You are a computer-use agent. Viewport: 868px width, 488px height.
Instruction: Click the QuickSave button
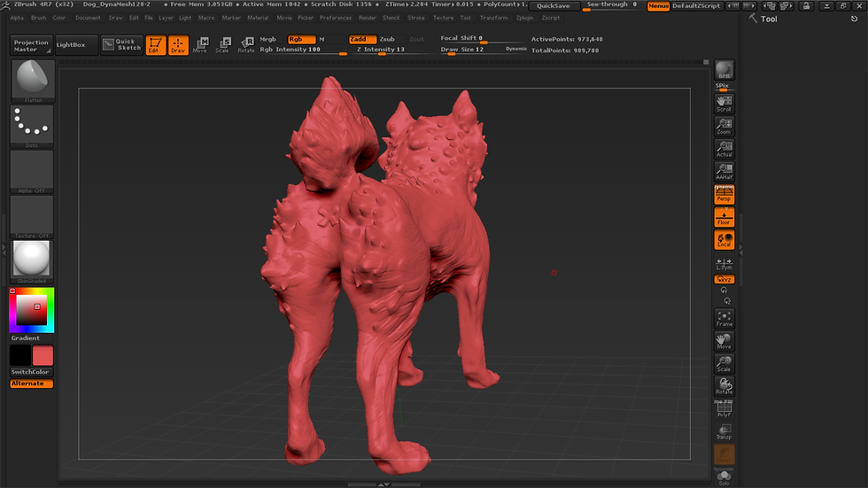pyautogui.click(x=554, y=5)
